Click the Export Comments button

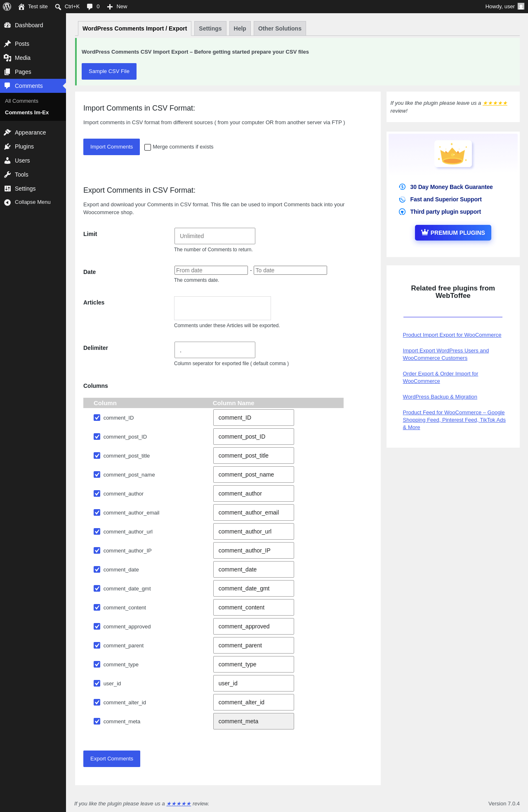(x=112, y=759)
